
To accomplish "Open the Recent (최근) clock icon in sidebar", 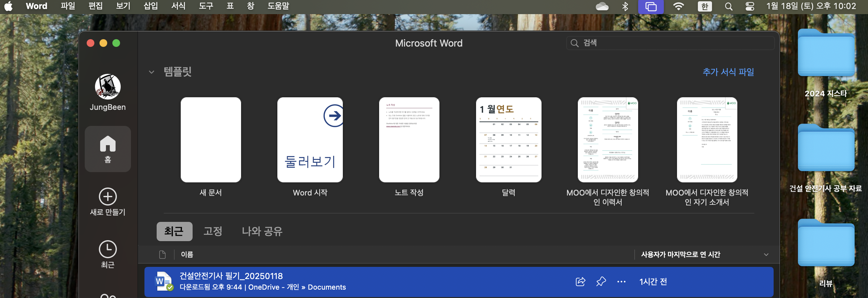I will (108, 249).
